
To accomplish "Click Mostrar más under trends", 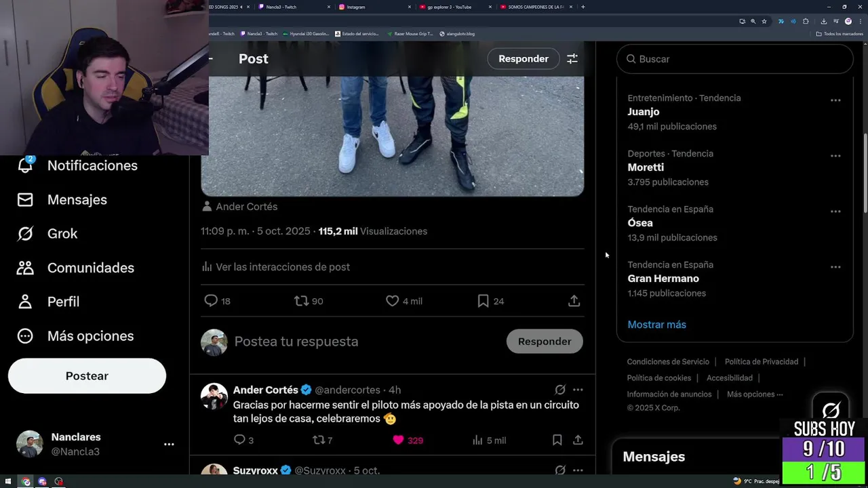I will (x=656, y=325).
